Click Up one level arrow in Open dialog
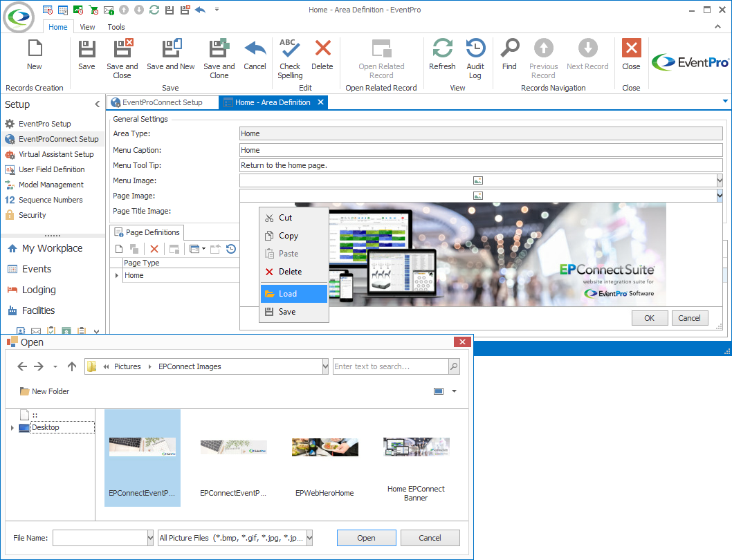Viewport: 732px width, 560px height. tap(72, 367)
